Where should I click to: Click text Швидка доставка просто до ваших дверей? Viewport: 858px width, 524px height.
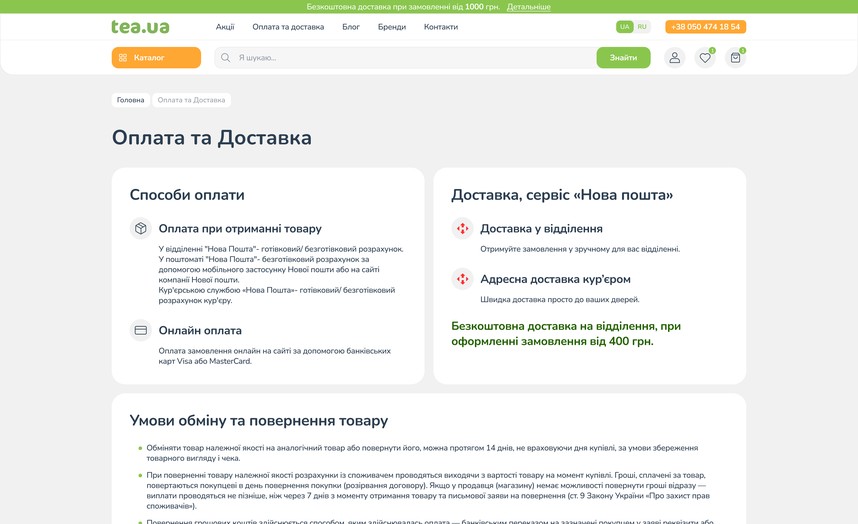click(x=560, y=300)
